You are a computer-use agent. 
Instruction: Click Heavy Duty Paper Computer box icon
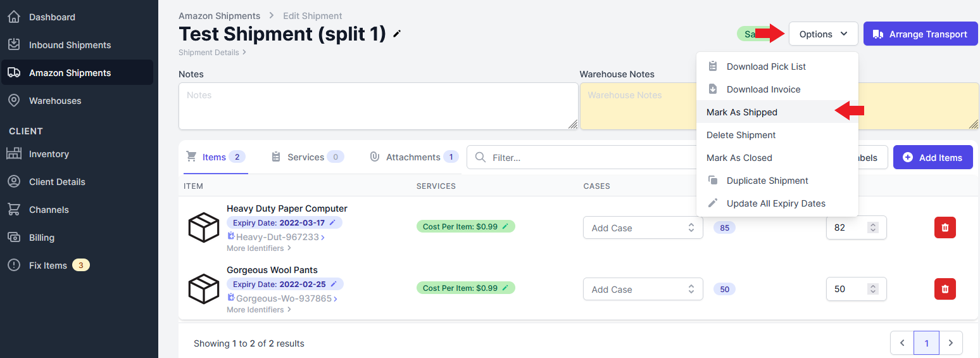point(204,227)
